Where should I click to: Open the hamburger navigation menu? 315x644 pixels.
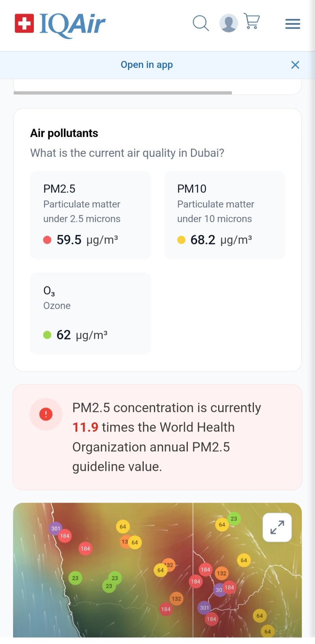pyautogui.click(x=293, y=24)
